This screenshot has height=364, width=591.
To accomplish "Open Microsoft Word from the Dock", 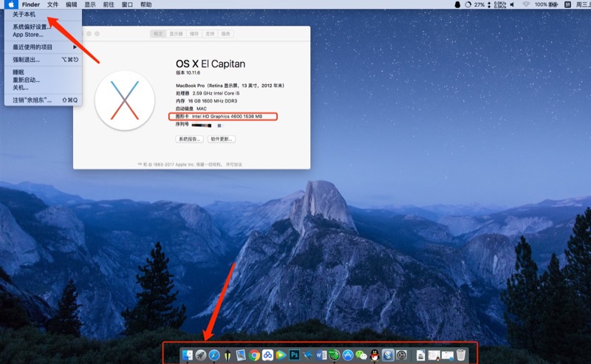I will pyautogui.click(x=321, y=355).
